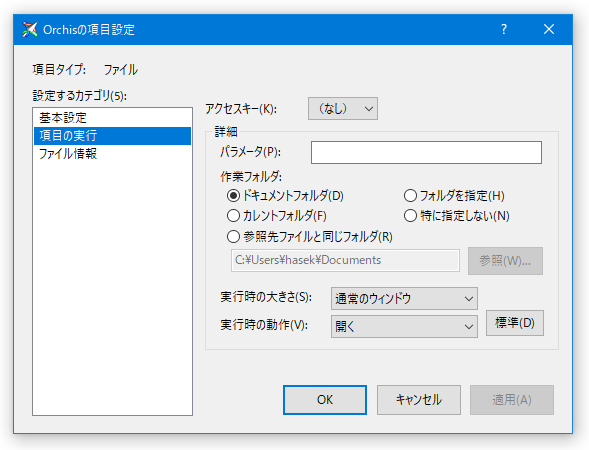This screenshot has height=450, width=589.
Task: Open 実行時の動作 dropdown
Action: coord(404,326)
